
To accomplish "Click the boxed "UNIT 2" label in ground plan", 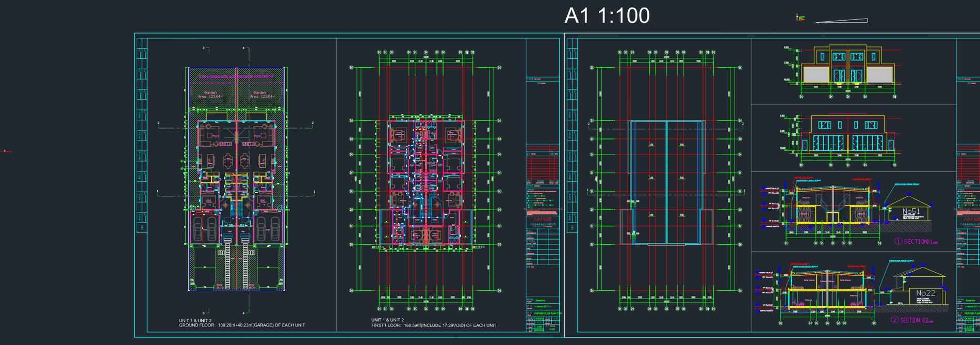I will click(248, 144).
